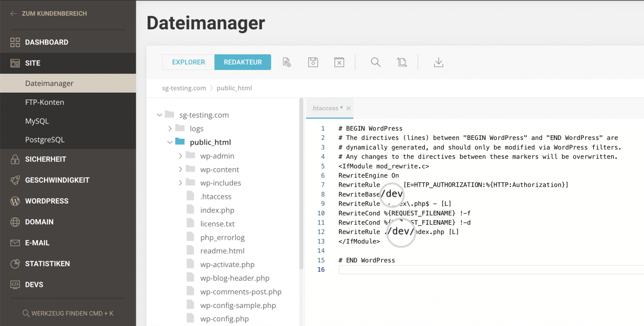Click the E-Mail envelope icon
The height and width of the screenshot is (326, 644).
click(x=15, y=243)
